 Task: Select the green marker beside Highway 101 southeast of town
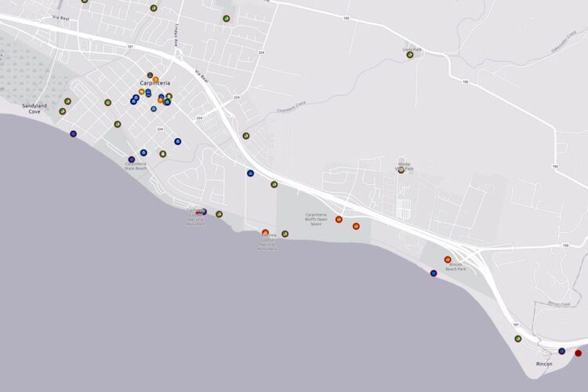coord(274,184)
